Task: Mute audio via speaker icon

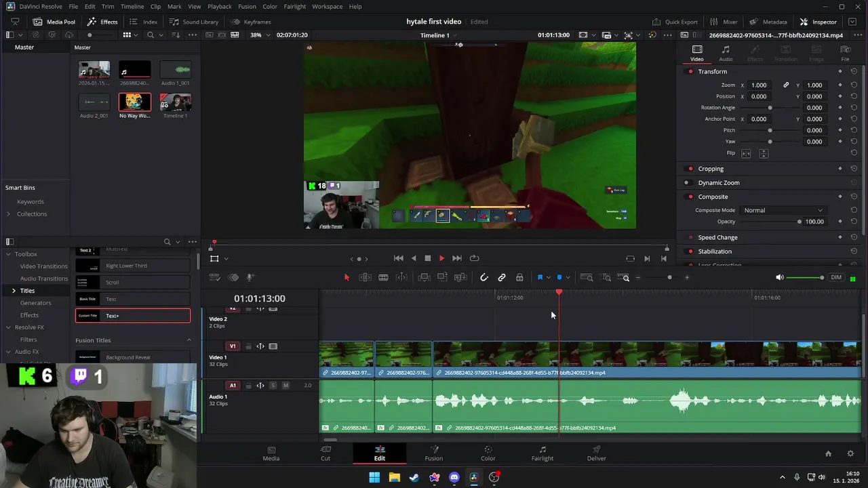Action: 780,277
